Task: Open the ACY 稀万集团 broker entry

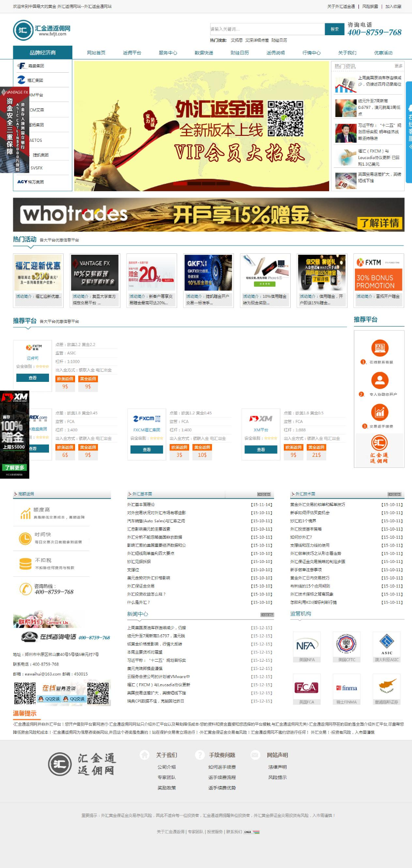Action: point(30,182)
